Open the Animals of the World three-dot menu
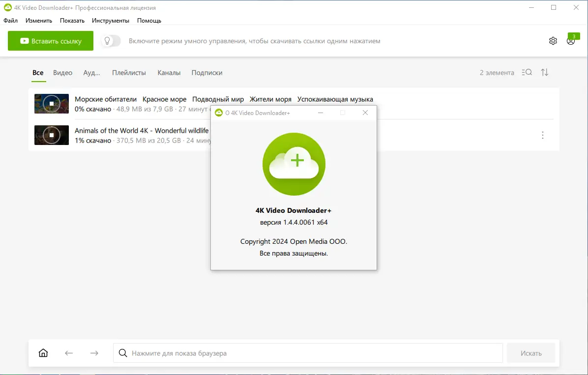This screenshot has width=588, height=375. click(x=543, y=135)
